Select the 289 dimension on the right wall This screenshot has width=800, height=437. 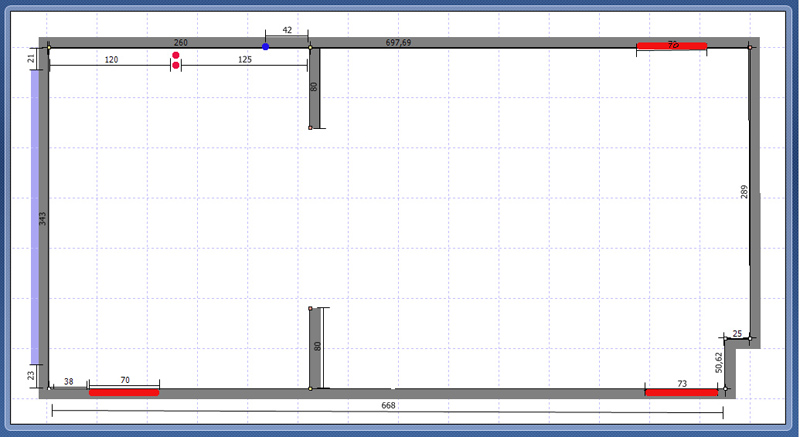point(744,192)
